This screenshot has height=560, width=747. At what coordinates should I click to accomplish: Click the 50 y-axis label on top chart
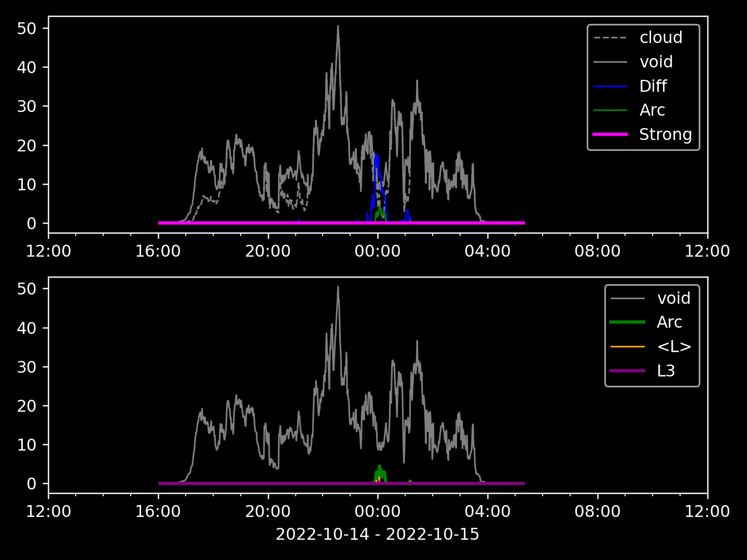pos(26,29)
